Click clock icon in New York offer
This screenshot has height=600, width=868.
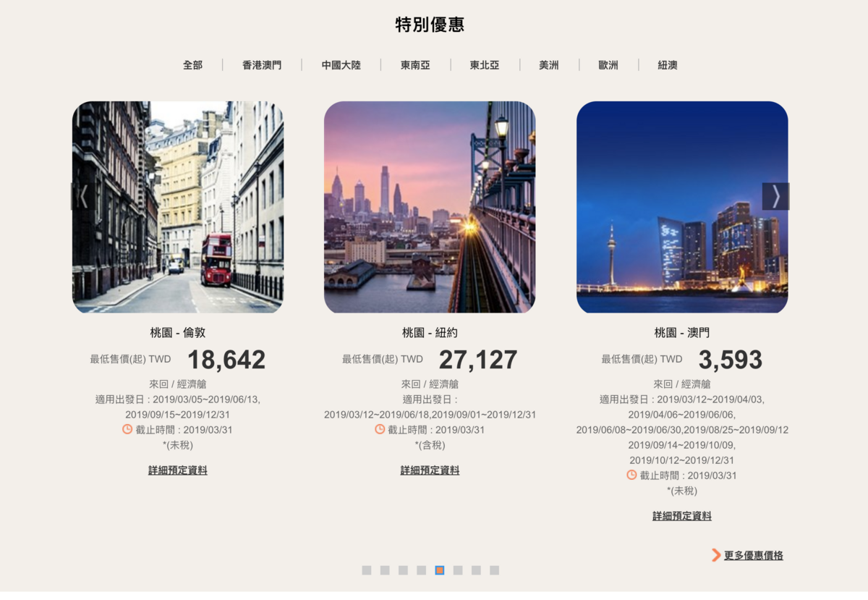click(380, 429)
